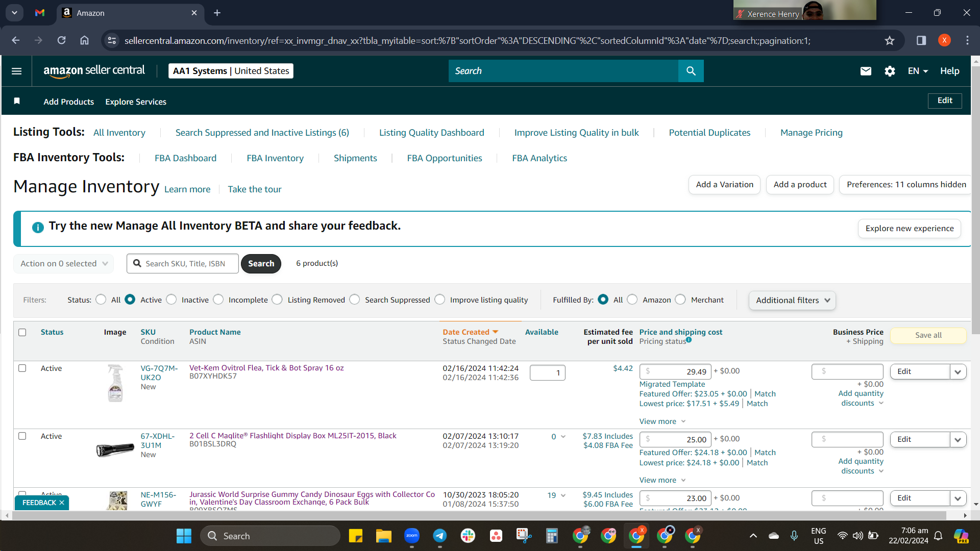Click the Pricing status info icon

click(x=689, y=340)
